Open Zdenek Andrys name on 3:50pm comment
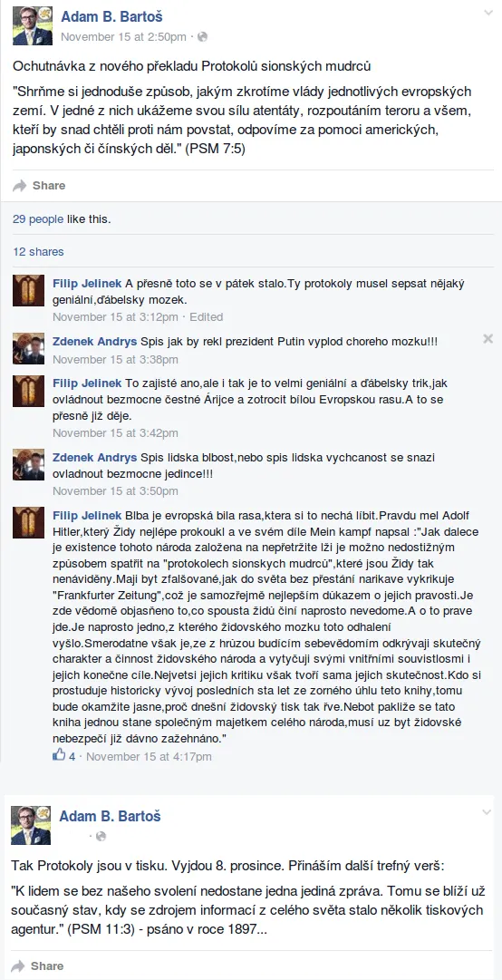Image resolution: width=502 pixels, height=980 pixels. tap(95, 457)
